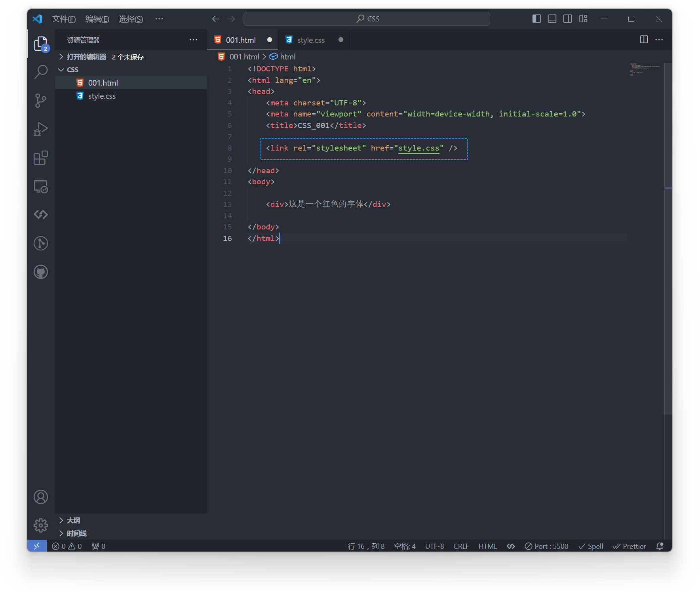Click the CSS command center search box
700x592 pixels.
tap(367, 19)
